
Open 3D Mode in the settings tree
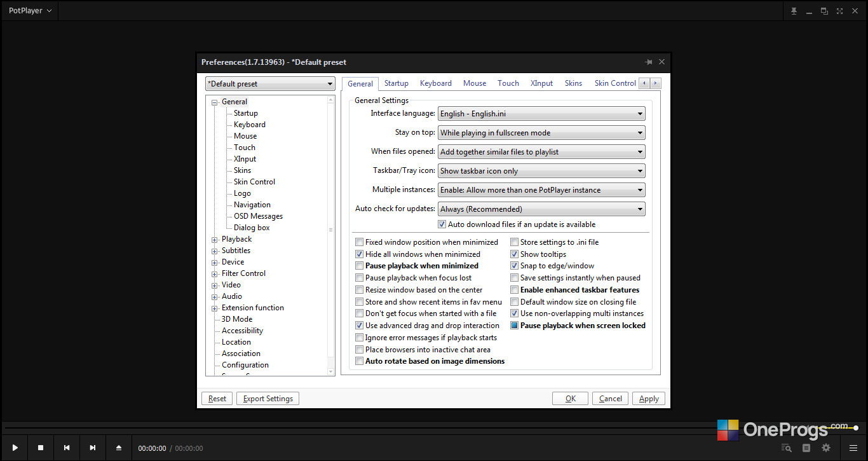237,319
